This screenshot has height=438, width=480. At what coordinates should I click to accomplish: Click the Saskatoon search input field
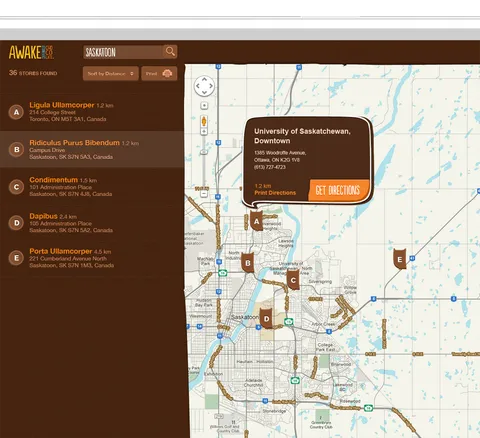pyautogui.click(x=123, y=52)
